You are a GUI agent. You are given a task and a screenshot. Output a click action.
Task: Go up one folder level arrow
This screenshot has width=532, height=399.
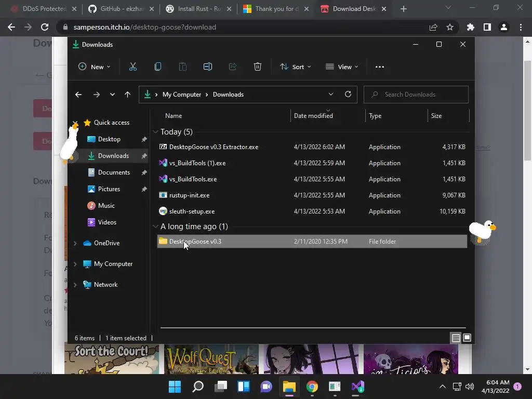[x=128, y=95]
